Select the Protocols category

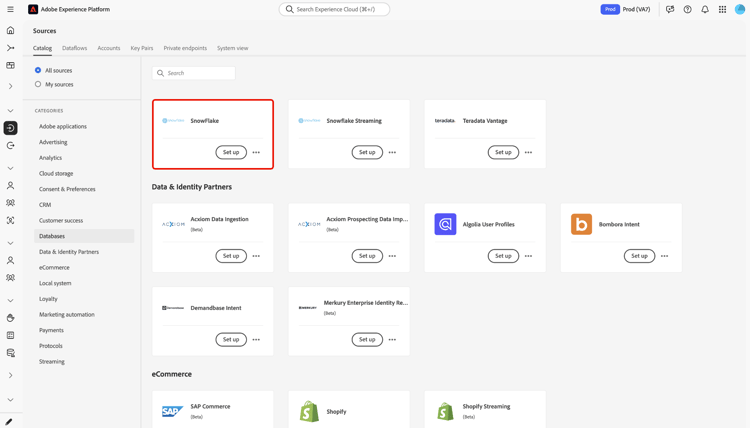pyautogui.click(x=51, y=346)
